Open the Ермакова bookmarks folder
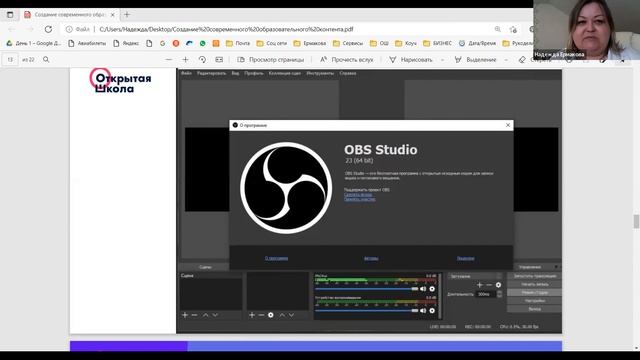 pos(309,43)
